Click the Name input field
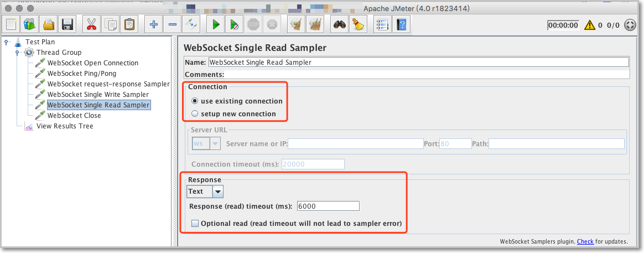 click(x=418, y=63)
